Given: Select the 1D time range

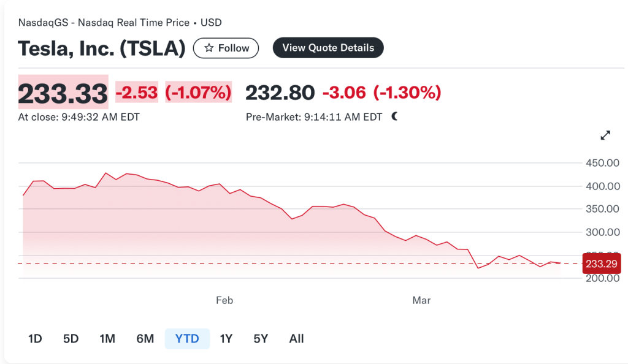Looking at the screenshot, I should (35, 338).
